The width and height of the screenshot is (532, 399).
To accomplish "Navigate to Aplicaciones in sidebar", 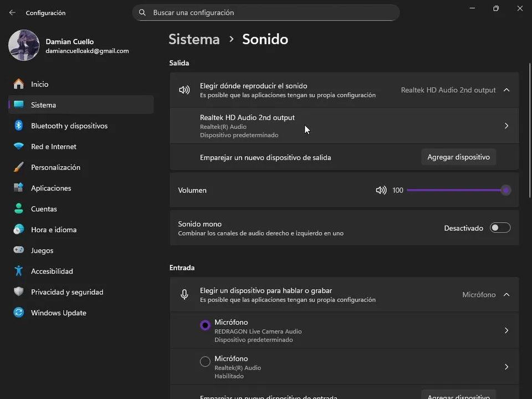I will pos(51,188).
